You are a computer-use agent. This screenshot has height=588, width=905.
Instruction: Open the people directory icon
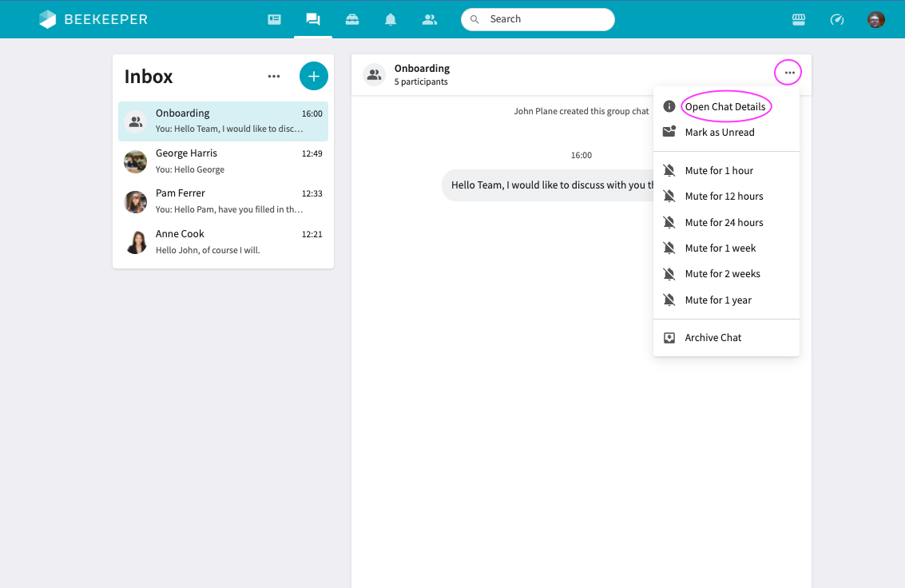click(x=430, y=20)
